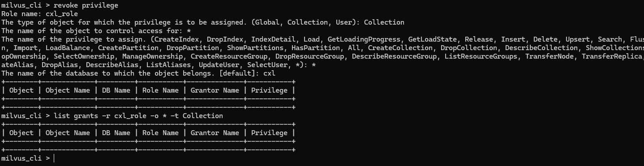Click 'Grantor Name' header in second table
Image resolution: width=644 pixels, height=166 pixels.
215,133
